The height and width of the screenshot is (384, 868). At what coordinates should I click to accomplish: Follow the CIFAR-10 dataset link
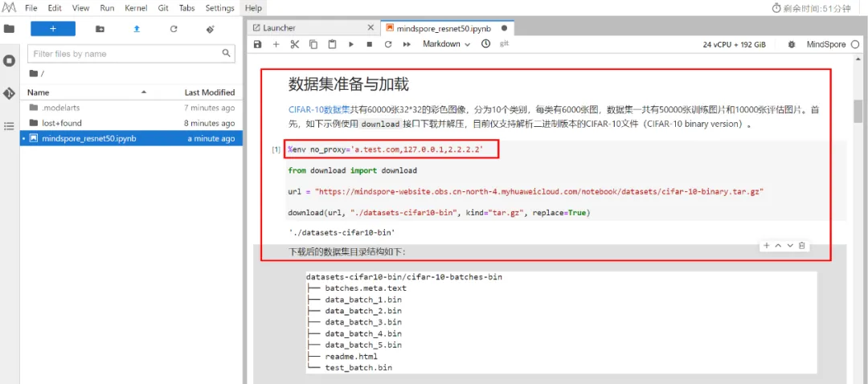click(x=318, y=109)
